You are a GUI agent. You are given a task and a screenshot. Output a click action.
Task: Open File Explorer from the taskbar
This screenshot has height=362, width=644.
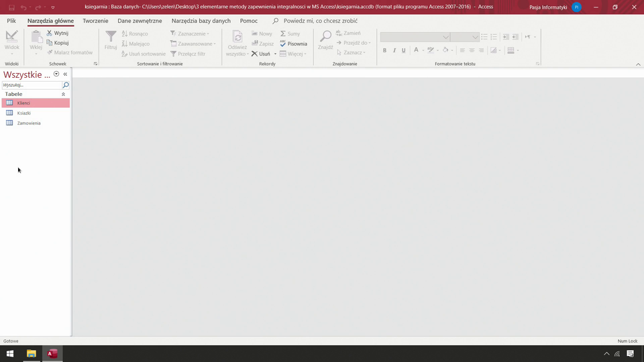(x=31, y=353)
